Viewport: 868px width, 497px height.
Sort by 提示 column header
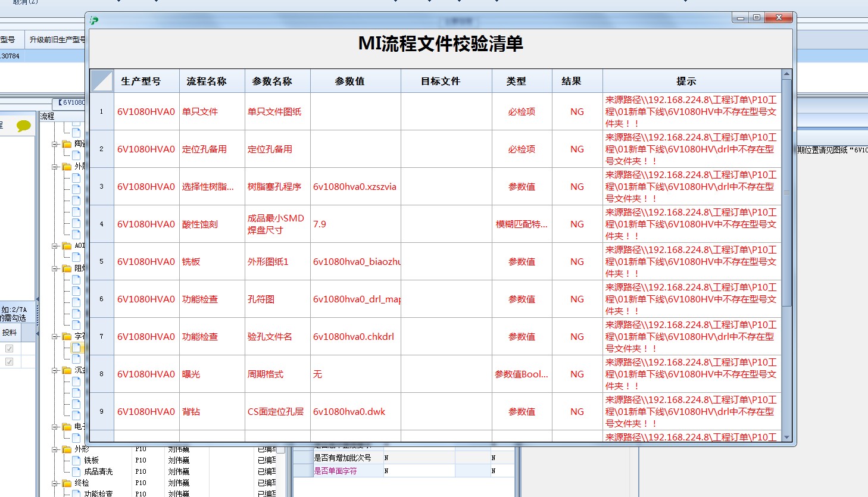coord(692,81)
